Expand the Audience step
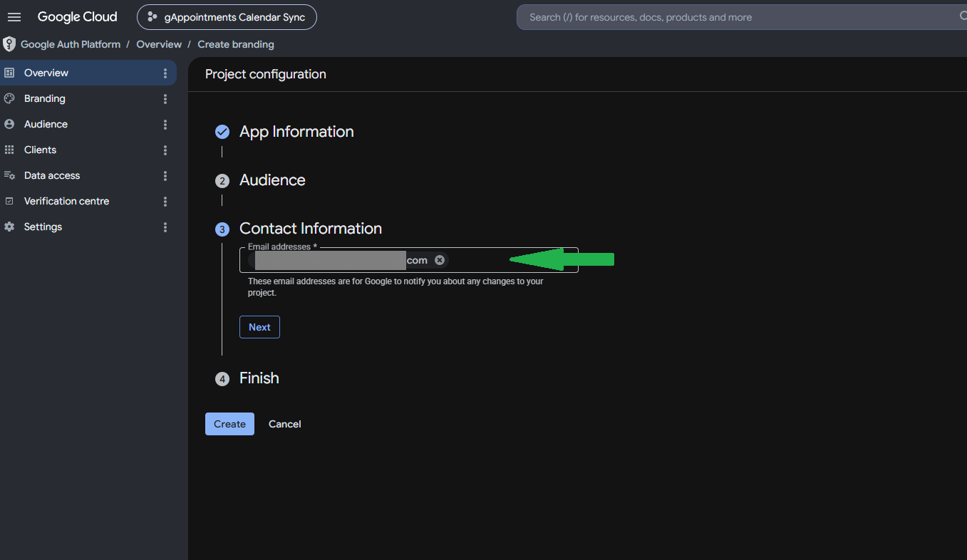Image resolution: width=967 pixels, height=560 pixels. (272, 180)
